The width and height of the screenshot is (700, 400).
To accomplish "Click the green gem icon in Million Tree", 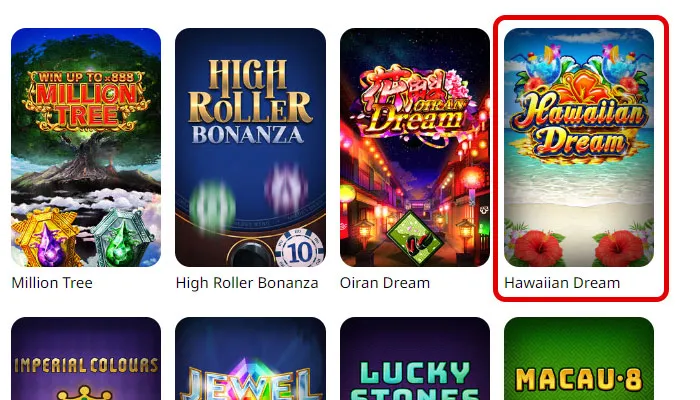I will click(x=122, y=239).
